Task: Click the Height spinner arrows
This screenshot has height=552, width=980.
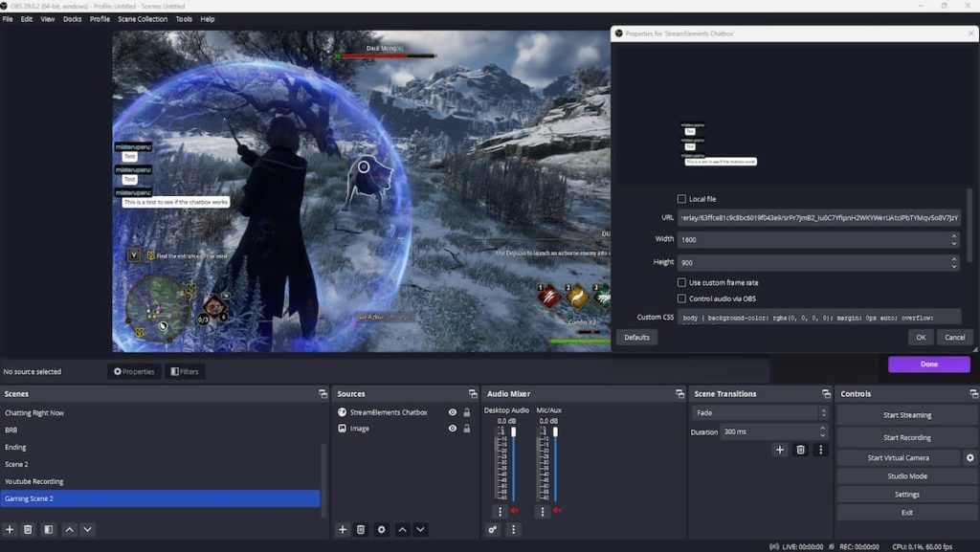Action: click(954, 262)
